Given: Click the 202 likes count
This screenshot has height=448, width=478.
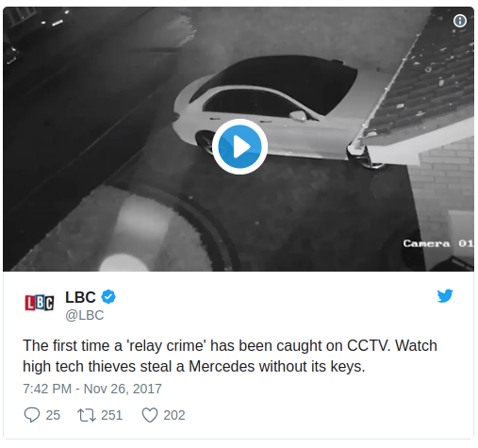Looking at the screenshot, I should 174,415.
